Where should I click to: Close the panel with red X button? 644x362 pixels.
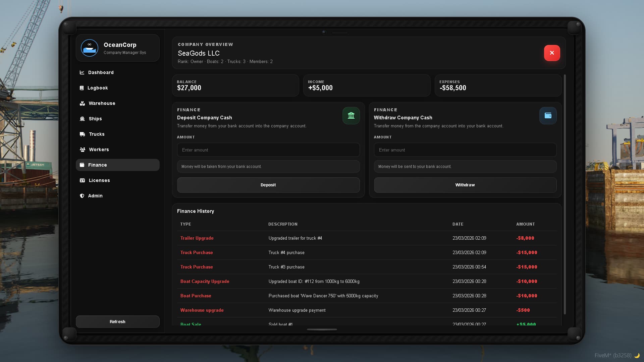[x=552, y=53]
